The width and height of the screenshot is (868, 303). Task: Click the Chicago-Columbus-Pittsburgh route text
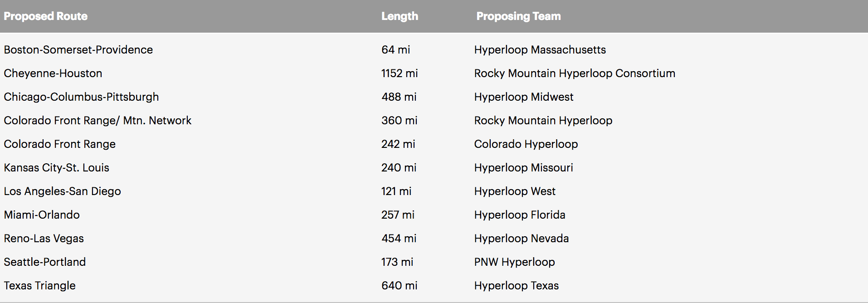81,97
